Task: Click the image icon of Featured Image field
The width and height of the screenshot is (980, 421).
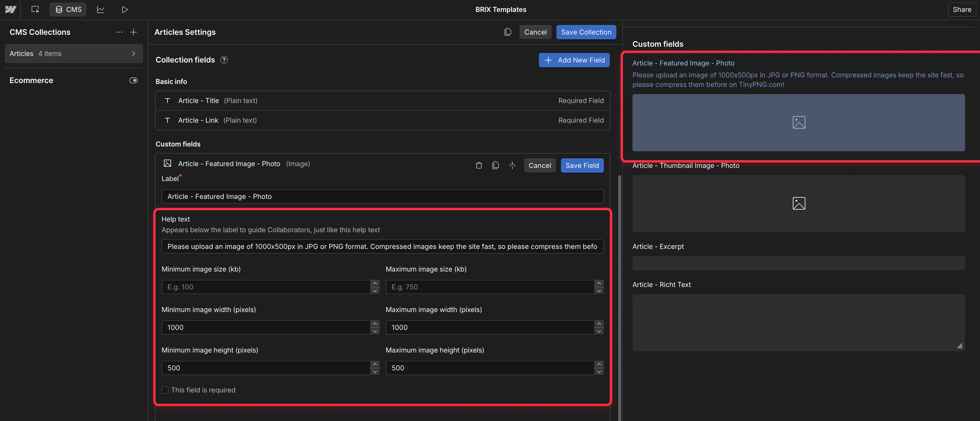Action: point(168,163)
